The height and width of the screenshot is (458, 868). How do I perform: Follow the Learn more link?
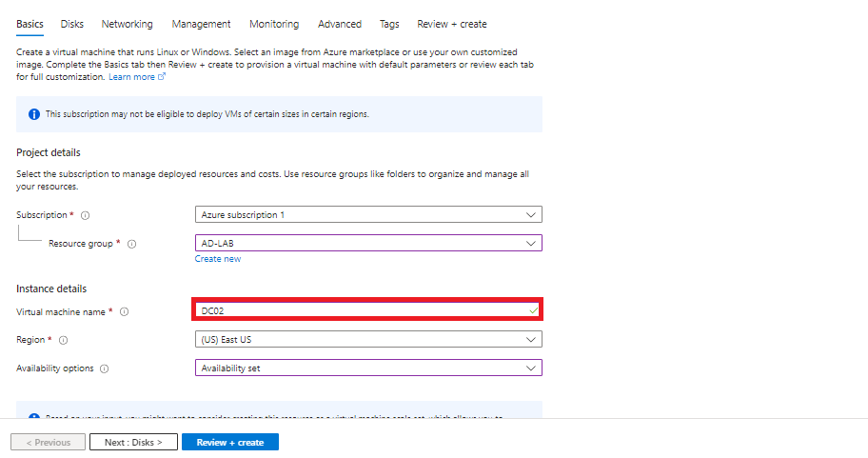point(131,77)
